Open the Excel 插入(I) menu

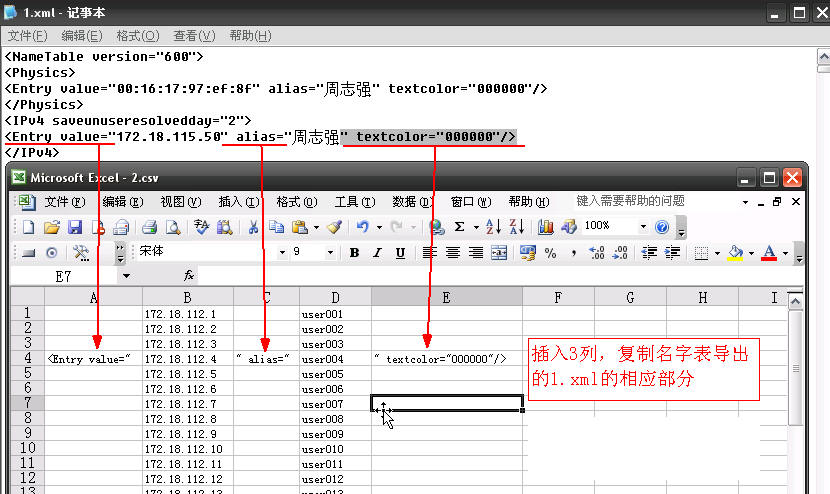[239, 202]
